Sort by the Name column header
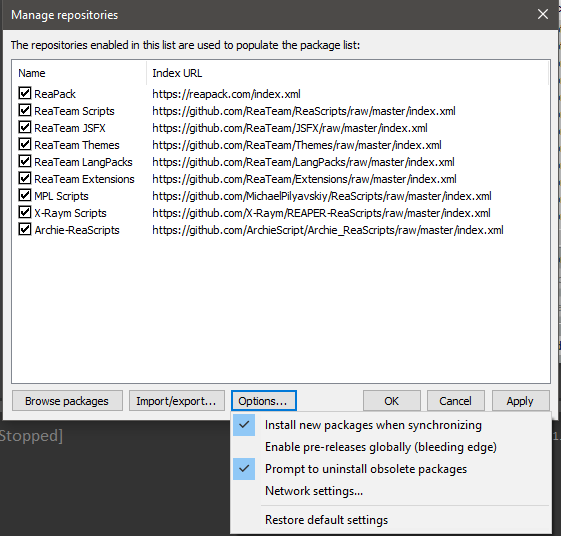561x536 pixels. click(x=79, y=73)
